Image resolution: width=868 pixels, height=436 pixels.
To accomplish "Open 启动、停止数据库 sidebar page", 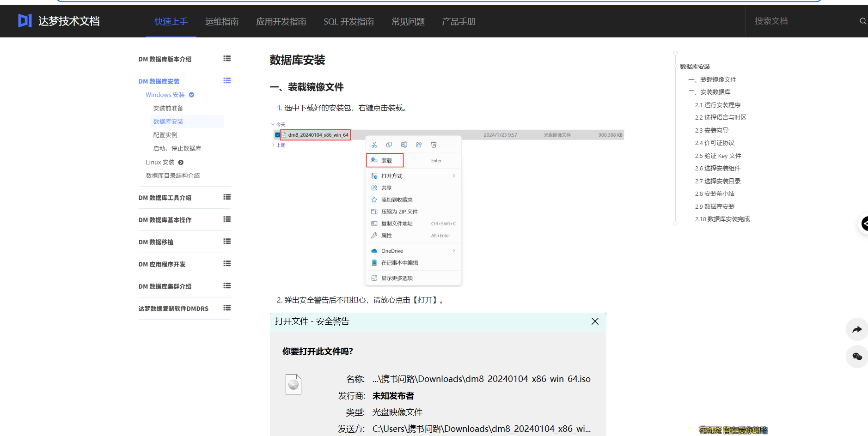I will (x=177, y=148).
